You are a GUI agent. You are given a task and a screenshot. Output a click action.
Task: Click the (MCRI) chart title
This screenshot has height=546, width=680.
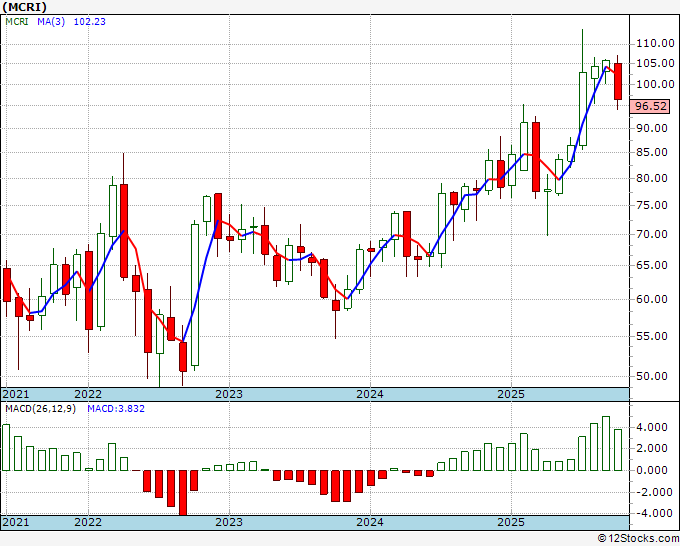(x=25, y=7)
